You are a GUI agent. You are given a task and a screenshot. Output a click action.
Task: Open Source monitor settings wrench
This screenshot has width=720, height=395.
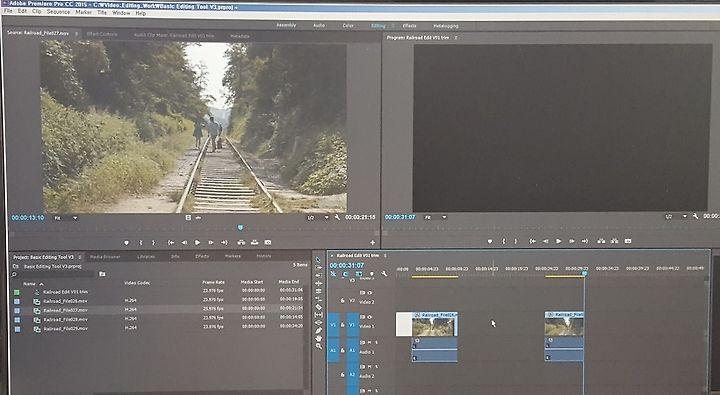338,217
